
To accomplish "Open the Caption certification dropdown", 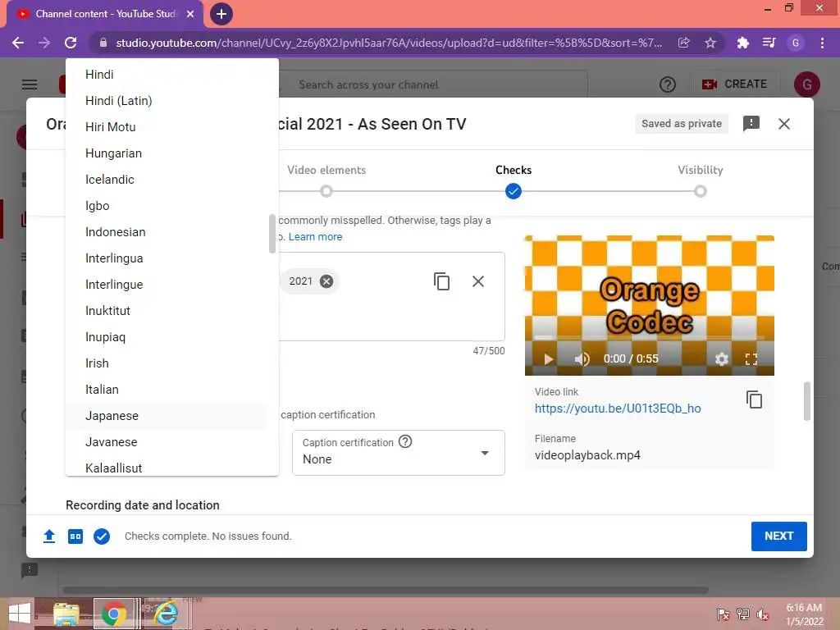I will (398, 453).
